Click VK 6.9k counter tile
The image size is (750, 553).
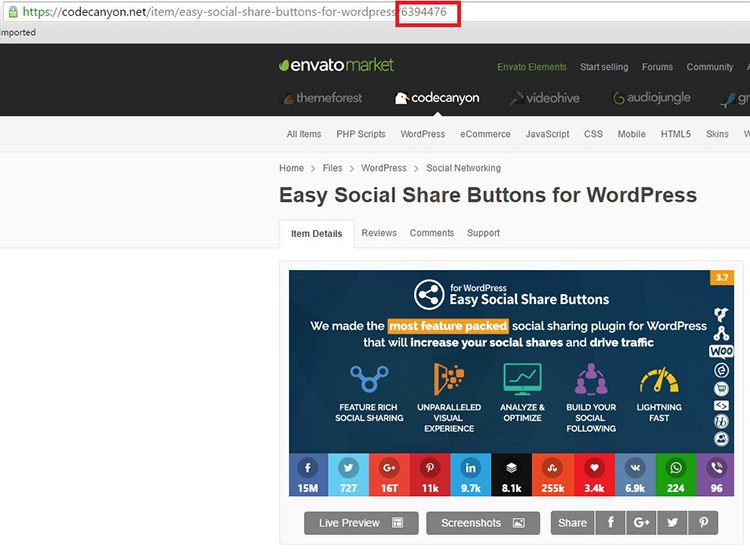click(635, 475)
